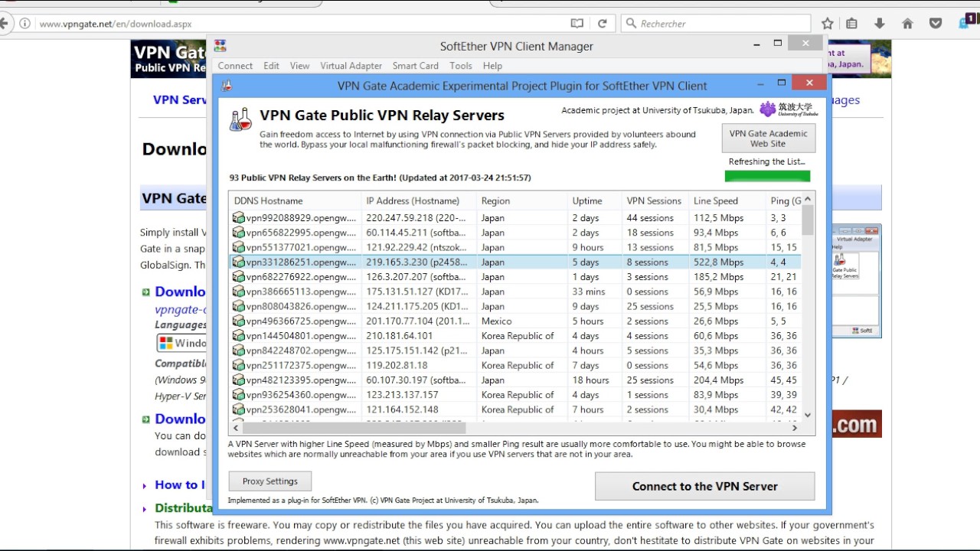Click the server icon for vpn842248702

[x=239, y=350]
